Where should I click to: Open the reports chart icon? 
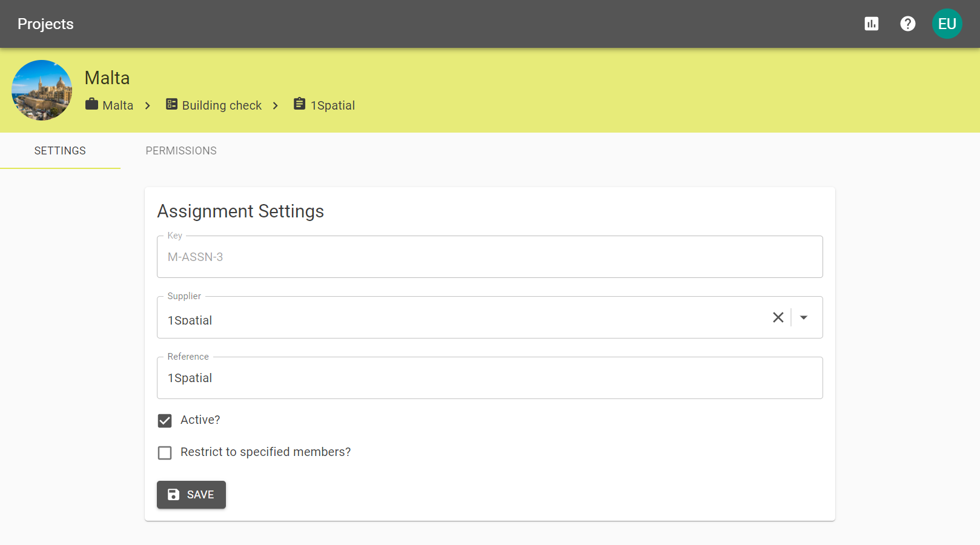coord(872,24)
